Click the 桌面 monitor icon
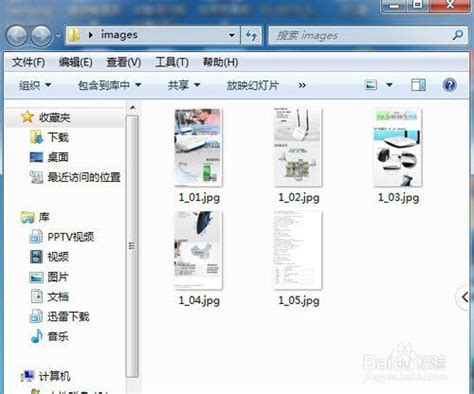The height and width of the screenshot is (394, 474). [x=36, y=157]
